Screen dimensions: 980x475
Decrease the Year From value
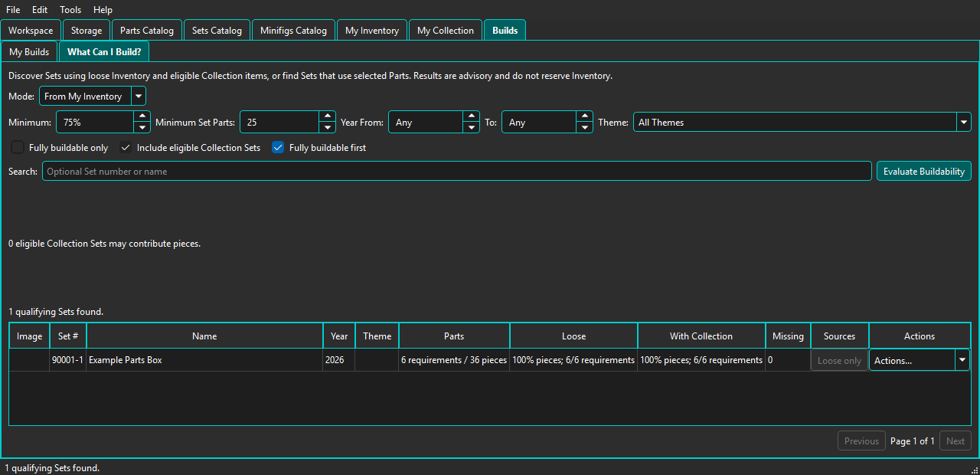pos(472,128)
